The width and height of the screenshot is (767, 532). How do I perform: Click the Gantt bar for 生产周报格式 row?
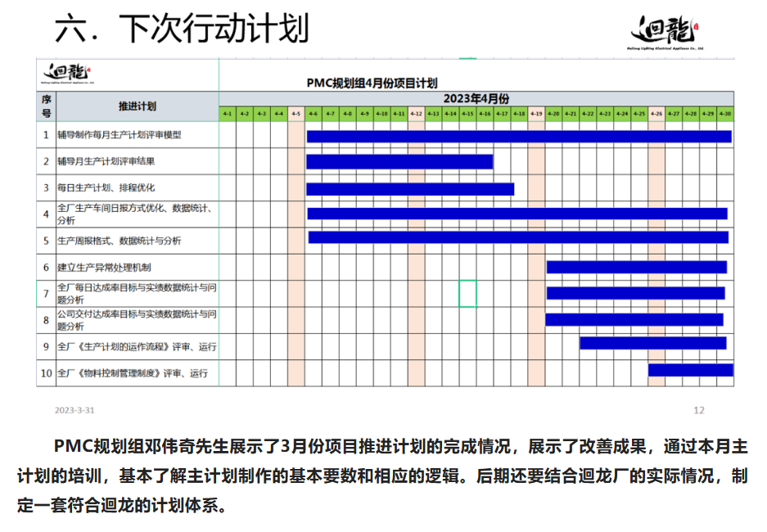pos(518,237)
